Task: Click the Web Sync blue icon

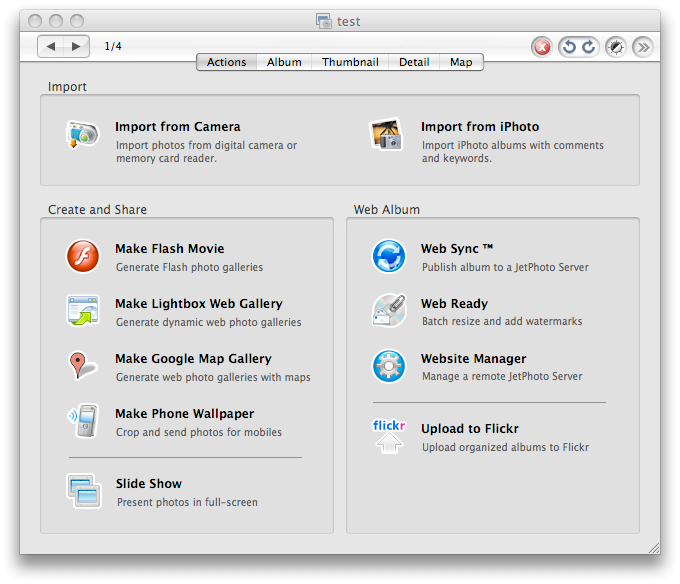Action: pyautogui.click(x=389, y=256)
